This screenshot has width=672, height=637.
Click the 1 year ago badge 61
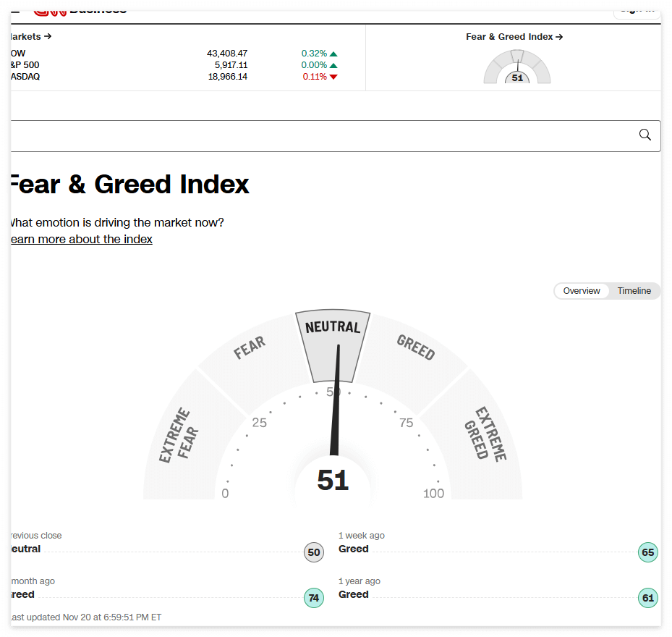tap(647, 597)
